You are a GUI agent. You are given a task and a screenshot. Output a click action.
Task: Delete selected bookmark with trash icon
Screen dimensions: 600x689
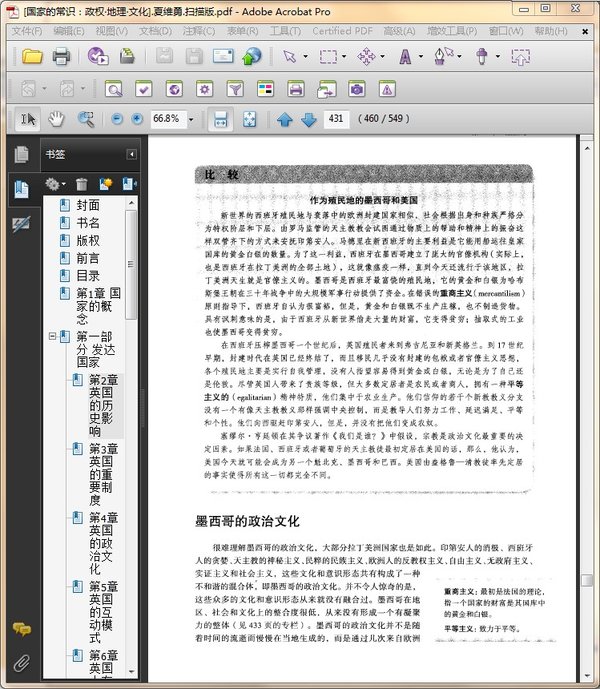81,184
